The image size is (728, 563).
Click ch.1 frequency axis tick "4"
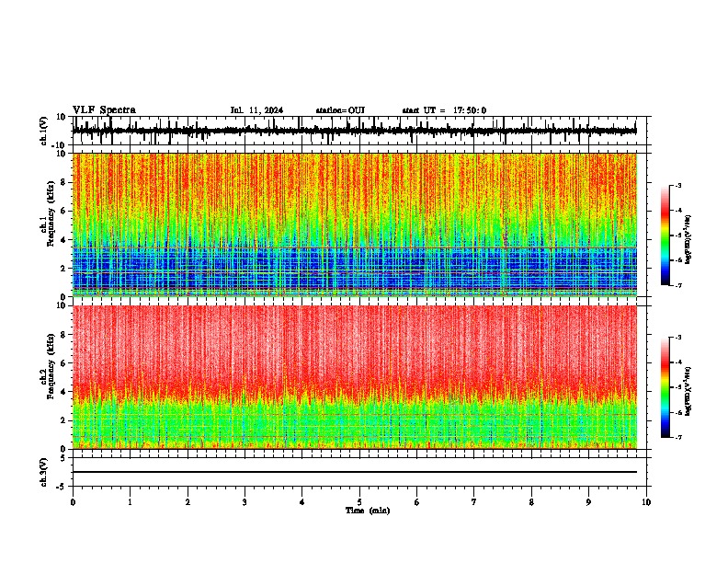[63, 240]
